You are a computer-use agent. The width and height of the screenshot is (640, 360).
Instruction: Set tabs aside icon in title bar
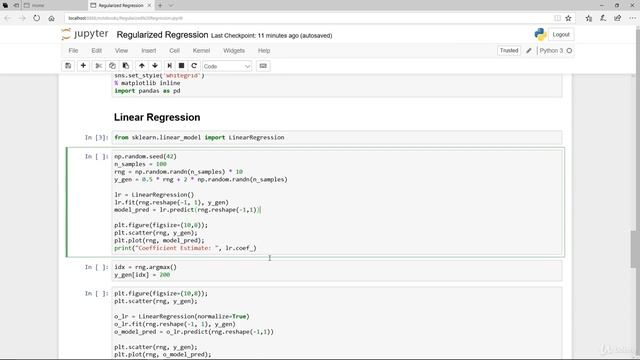click(16, 5)
